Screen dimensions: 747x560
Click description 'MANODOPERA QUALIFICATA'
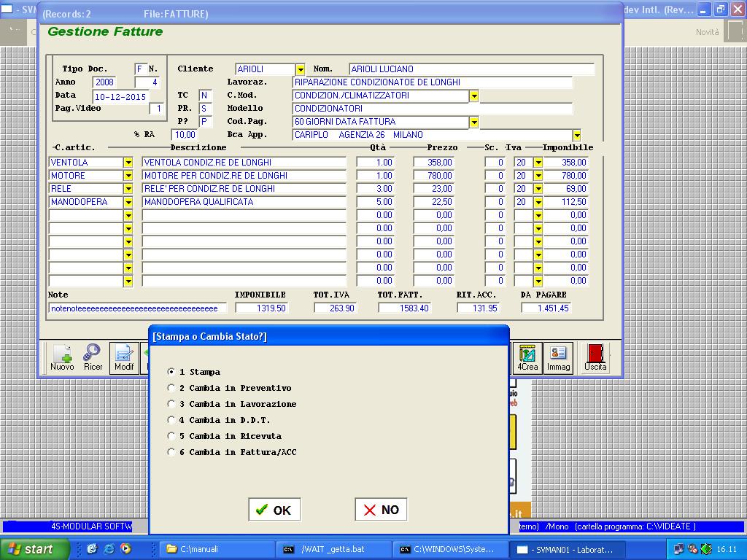(x=244, y=202)
